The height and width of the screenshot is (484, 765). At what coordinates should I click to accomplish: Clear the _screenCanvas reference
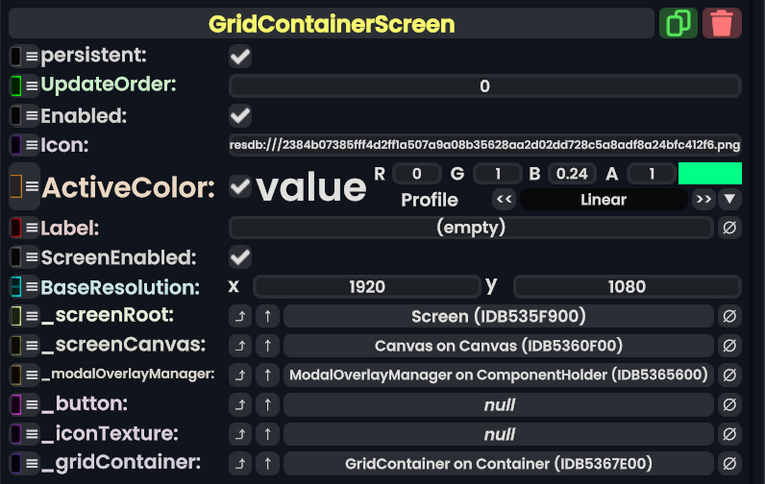click(x=729, y=345)
